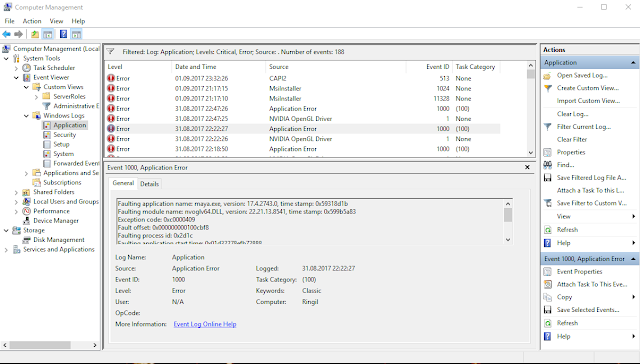Image resolution: width=640 pixels, height=364 pixels.
Task: Select the Subscriptions tree item
Action: (62, 183)
